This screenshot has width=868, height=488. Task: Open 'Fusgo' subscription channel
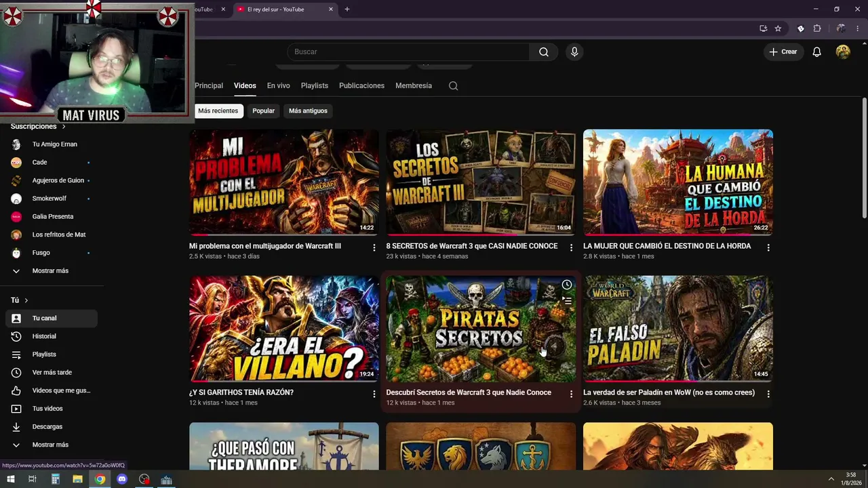click(52, 253)
